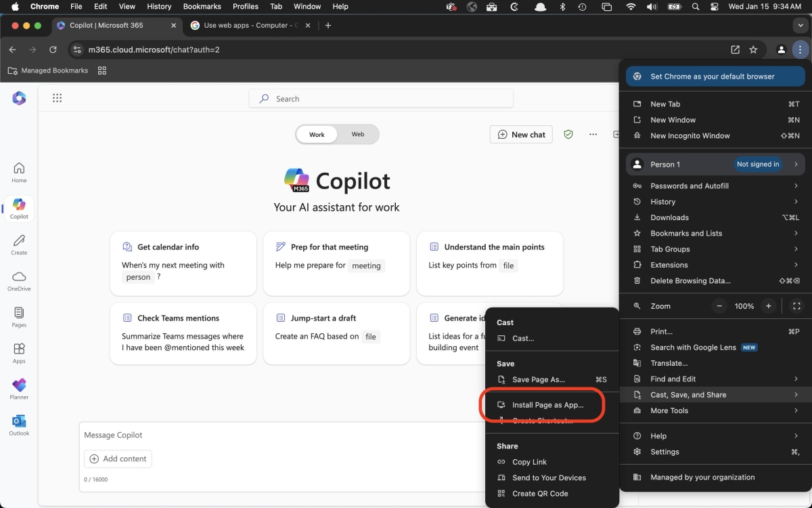Viewport: 812px width, 508px height.
Task: Click the Add content button
Action: pos(118,459)
